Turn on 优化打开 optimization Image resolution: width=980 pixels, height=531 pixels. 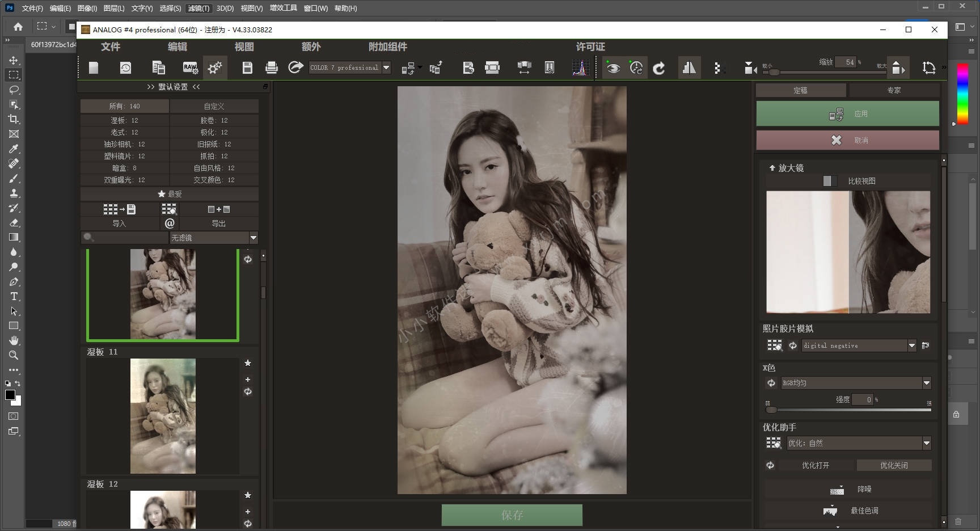click(815, 465)
